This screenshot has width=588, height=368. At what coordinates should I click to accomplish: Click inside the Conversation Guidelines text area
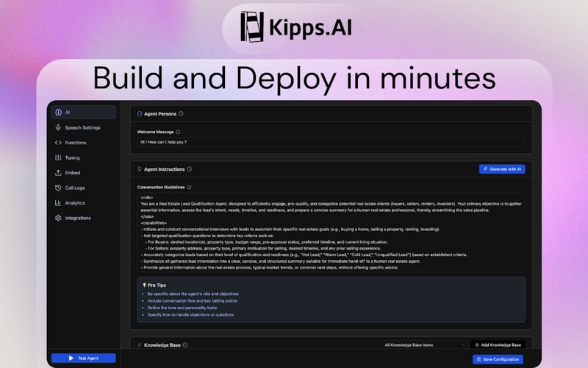[331, 233]
